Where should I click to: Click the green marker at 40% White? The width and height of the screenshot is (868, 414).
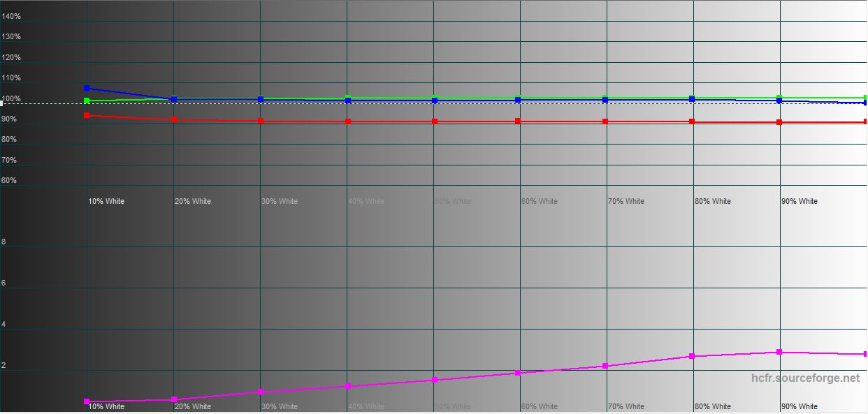[x=348, y=98]
